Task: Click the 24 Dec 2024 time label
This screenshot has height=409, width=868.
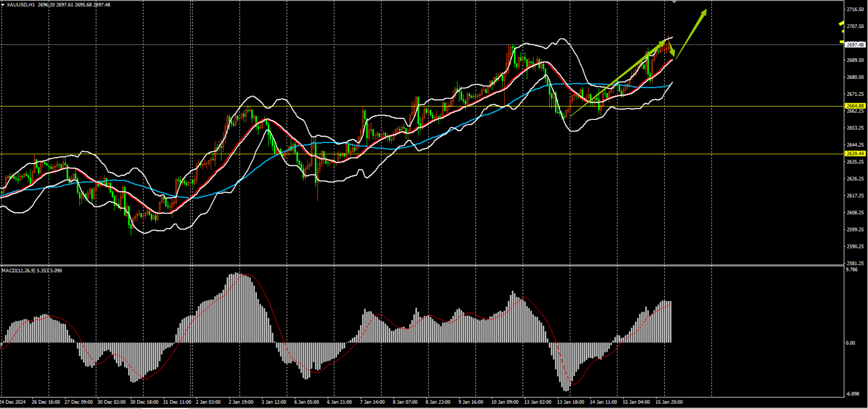Action: (x=13, y=402)
